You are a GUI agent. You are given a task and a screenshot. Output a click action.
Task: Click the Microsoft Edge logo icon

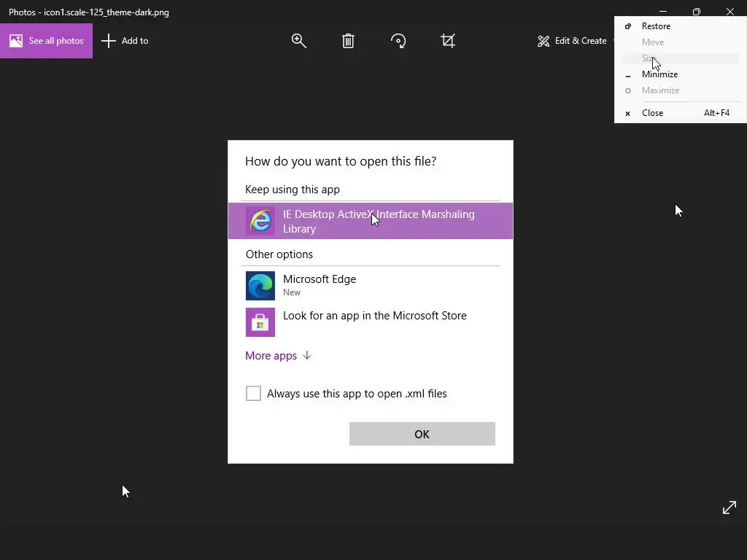tap(260, 286)
